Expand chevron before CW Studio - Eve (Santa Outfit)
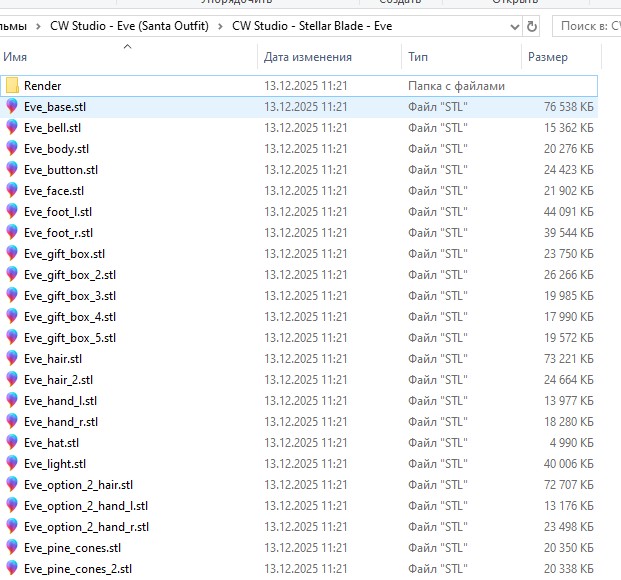Screen dimensions: 621x580 click(38, 27)
